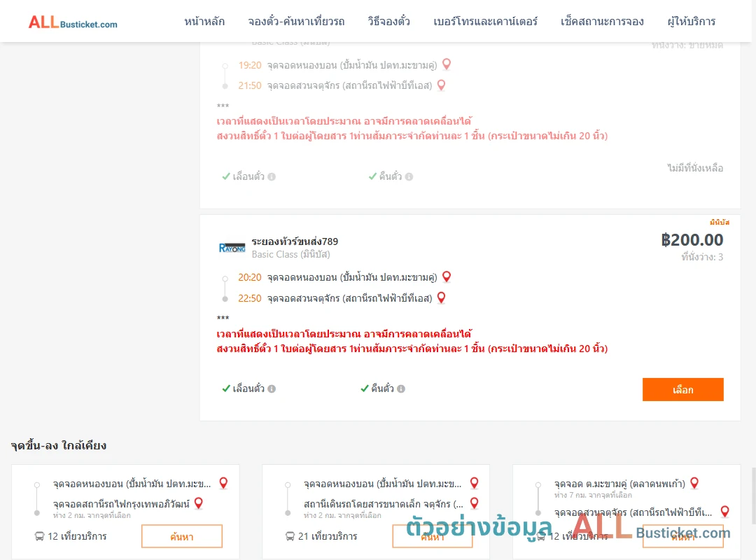Click ระยองทัวร์ขนส่ง789 operator name
This screenshot has width=756, height=560.
click(295, 241)
